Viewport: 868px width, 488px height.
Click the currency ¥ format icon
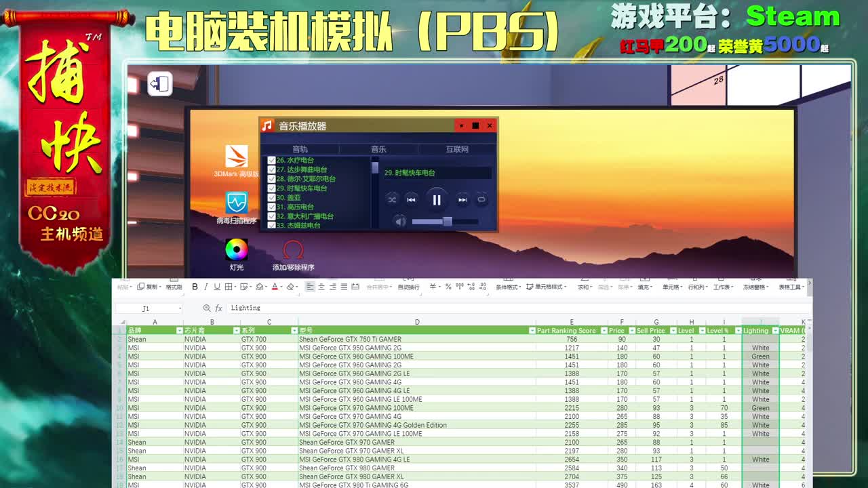pyautogui.click(x=434, y=287)
